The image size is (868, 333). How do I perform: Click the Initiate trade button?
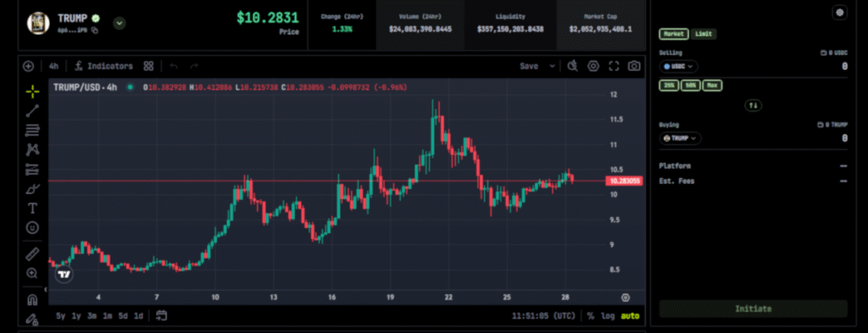click(753, 308)
